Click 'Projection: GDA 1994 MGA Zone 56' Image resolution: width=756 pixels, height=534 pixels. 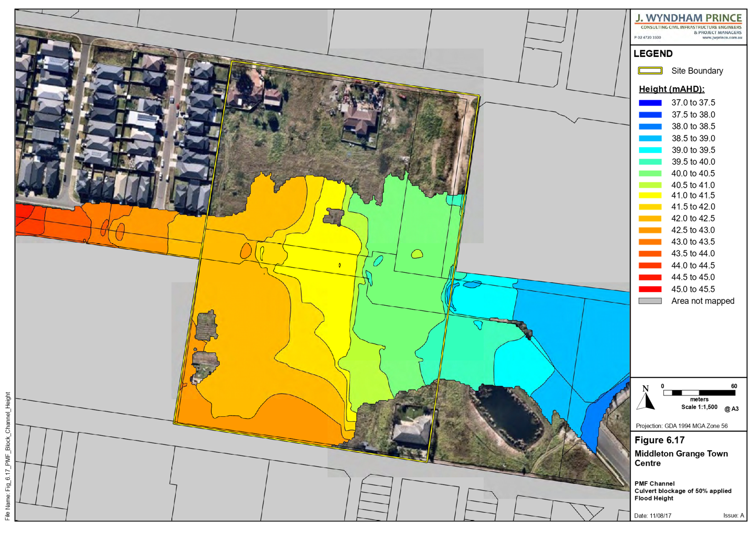pos(682,426)
